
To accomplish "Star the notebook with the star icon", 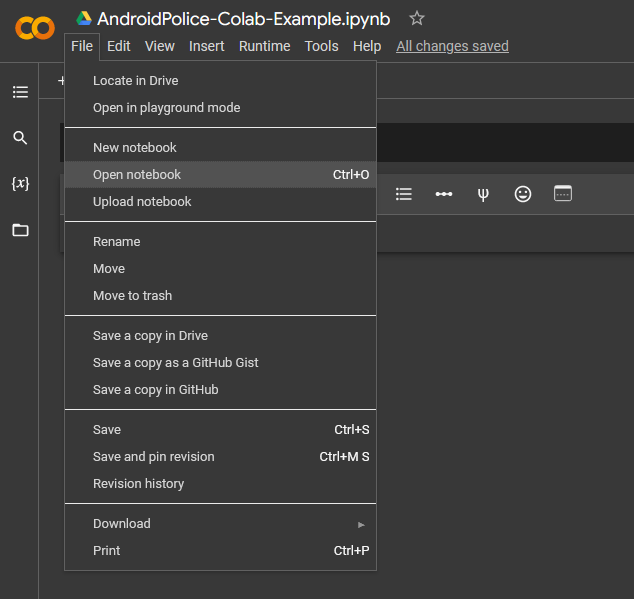I will [x=417, y=19].
